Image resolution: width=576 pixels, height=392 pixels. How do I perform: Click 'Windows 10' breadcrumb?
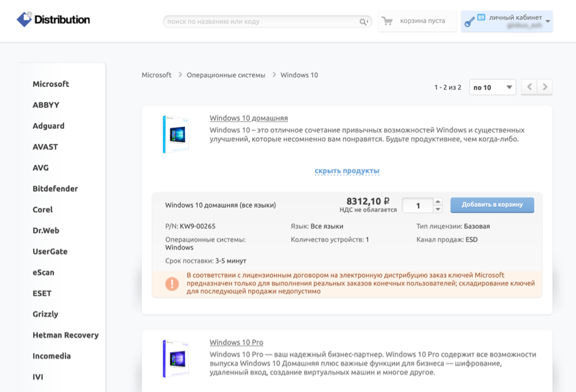[x=299, y=75]
